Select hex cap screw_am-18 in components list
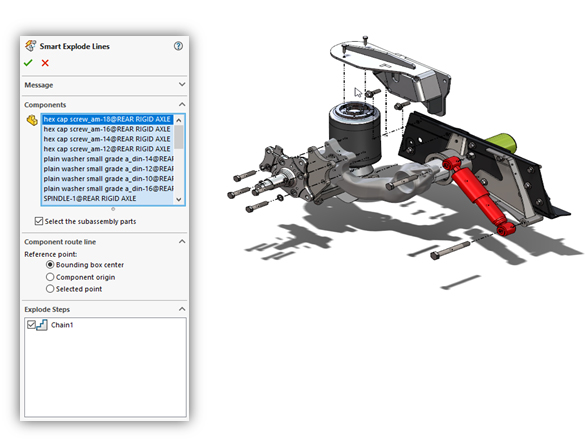 107,119
